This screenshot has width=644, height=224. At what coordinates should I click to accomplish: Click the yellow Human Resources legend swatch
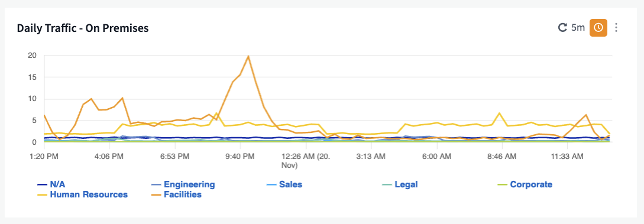coord(43,195)
